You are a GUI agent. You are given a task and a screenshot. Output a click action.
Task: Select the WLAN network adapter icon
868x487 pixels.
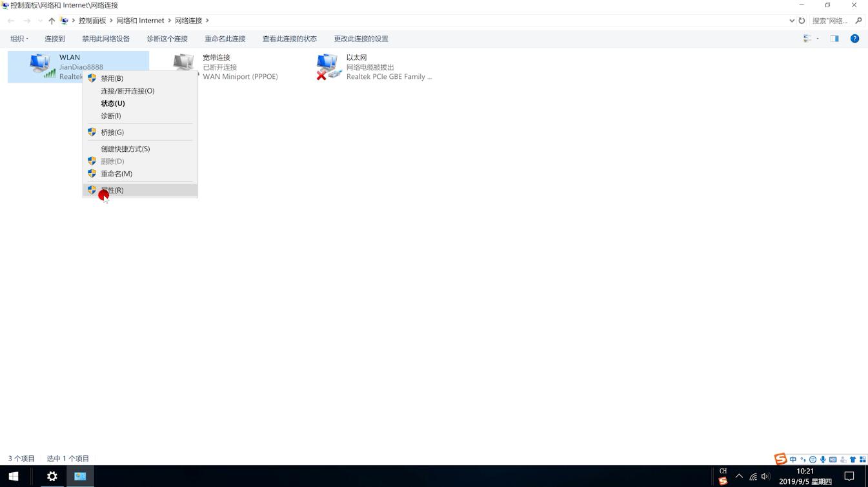click(x=43, y=66)
